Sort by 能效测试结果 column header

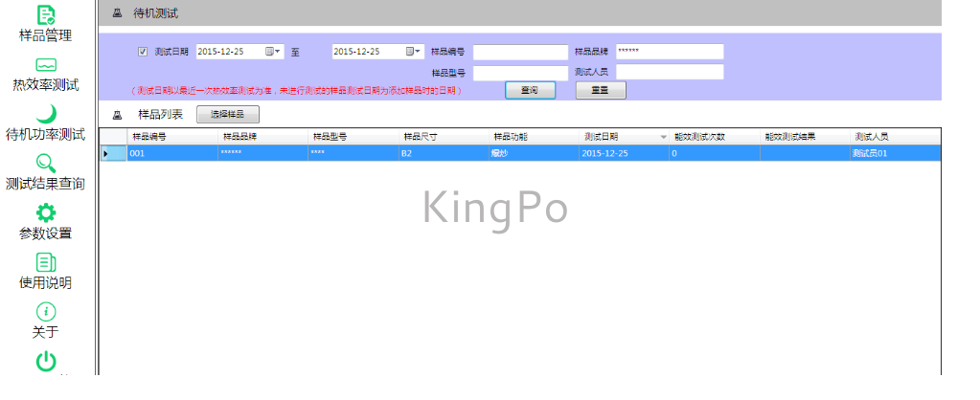[x=805, y=137]
